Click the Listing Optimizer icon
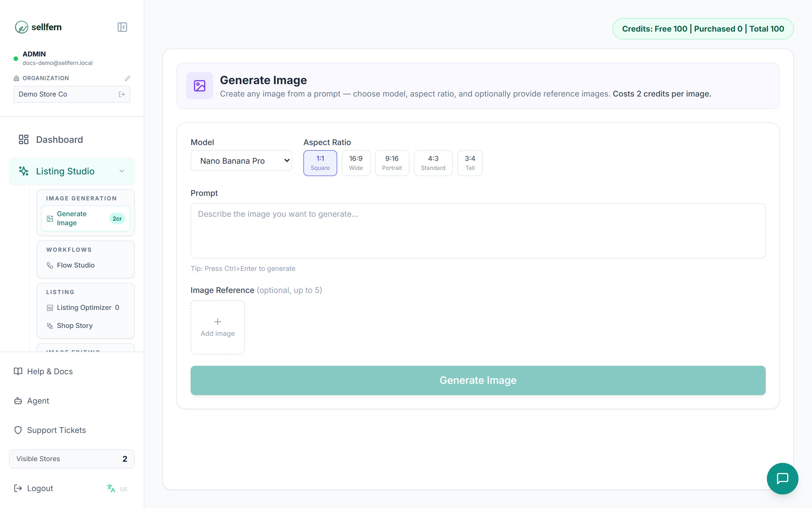Image resolution: width=812 pixels, height=508 pixels. (x=50, y=308)
